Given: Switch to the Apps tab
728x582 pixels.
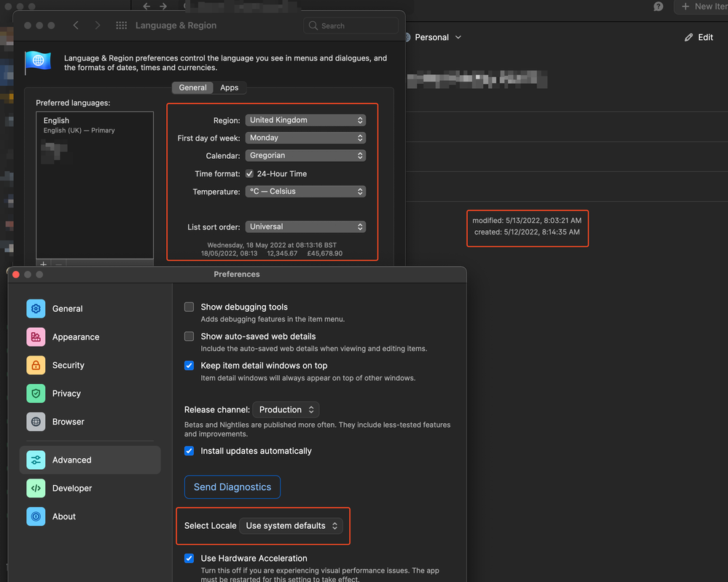Looking at the screenshot, I should (230, 87).
